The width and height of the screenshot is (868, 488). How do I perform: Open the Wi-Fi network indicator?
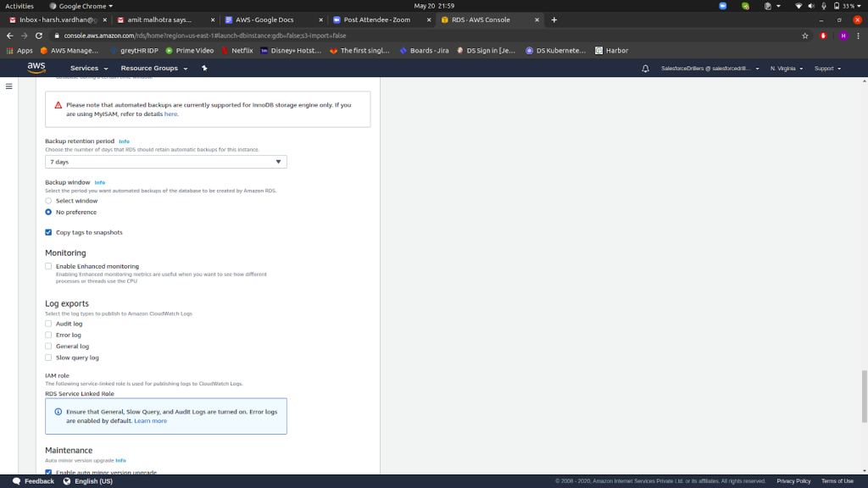coord(798,6)
